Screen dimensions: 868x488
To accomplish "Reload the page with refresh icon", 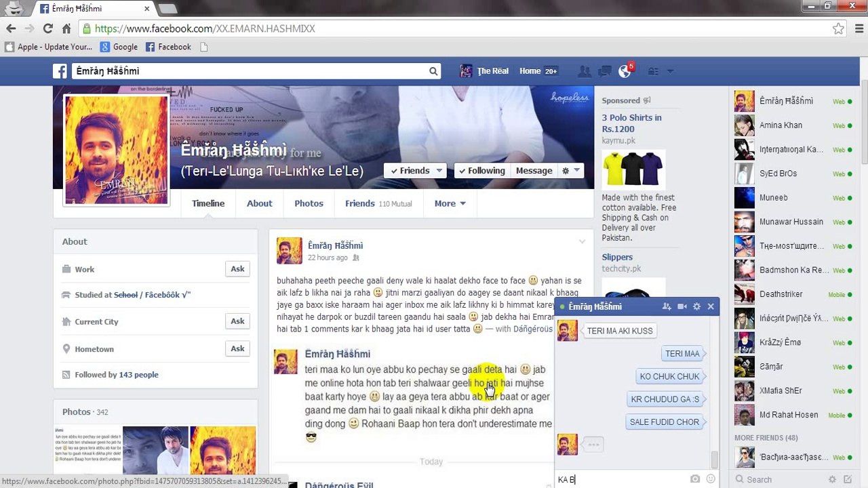I will coord(47,28).
